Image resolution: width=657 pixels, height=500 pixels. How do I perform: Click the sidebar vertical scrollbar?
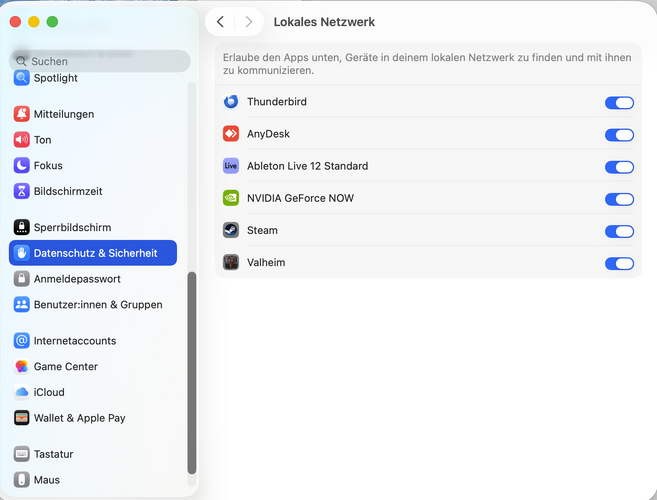[x=192, y=372]
